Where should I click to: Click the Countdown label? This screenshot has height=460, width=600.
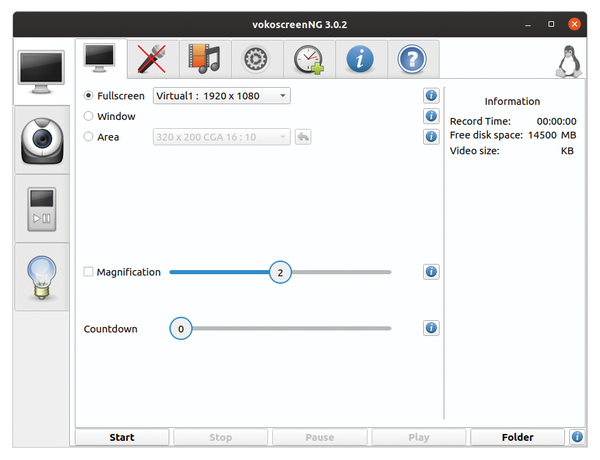click(111, 329)
